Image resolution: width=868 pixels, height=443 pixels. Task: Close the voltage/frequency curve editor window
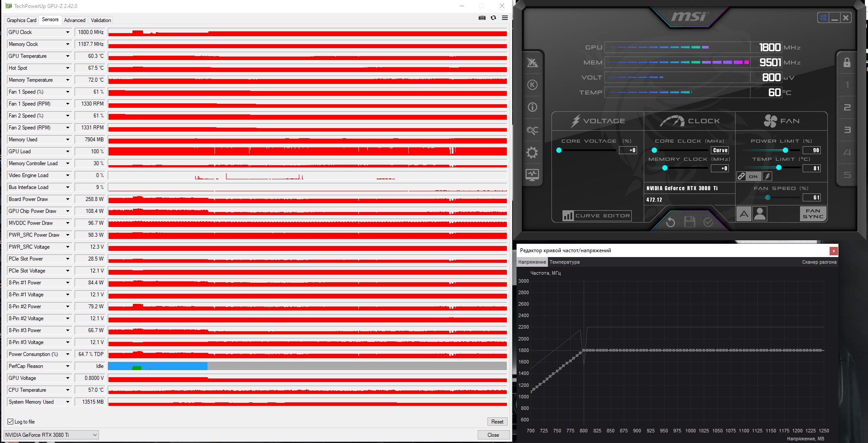click(834, 251)
